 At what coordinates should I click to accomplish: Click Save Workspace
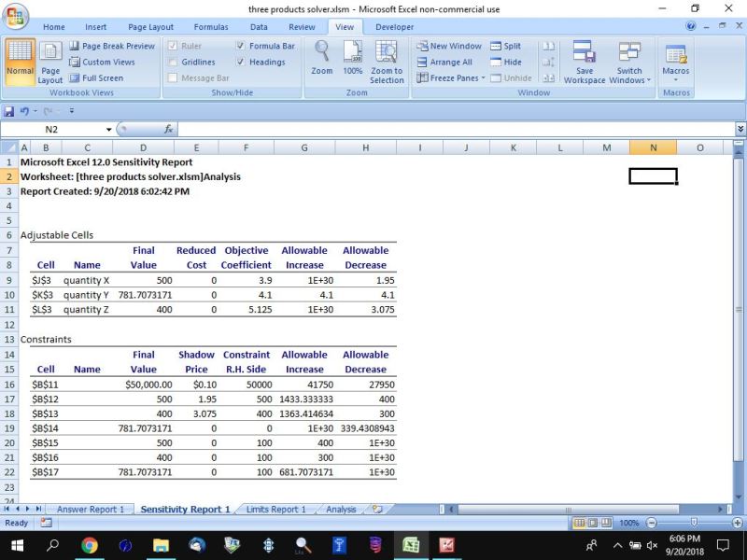click(x=585, y=62)
